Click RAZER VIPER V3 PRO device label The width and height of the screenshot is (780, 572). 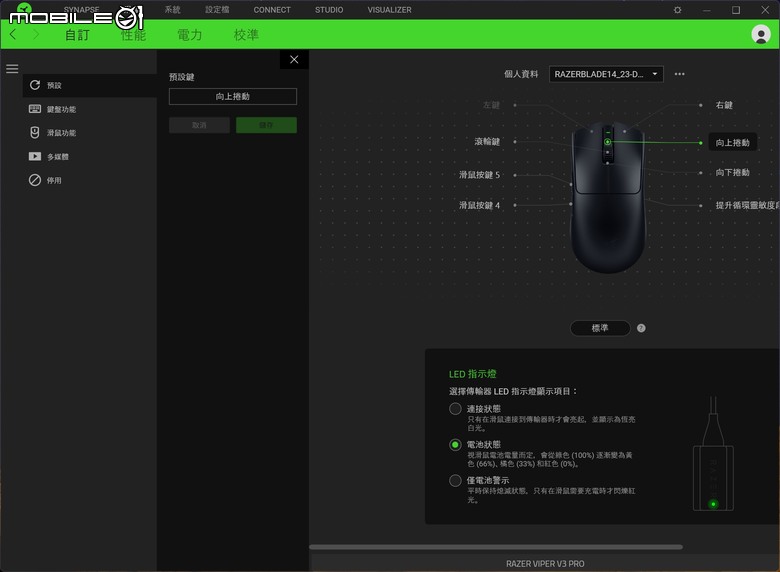pos(545,564)
